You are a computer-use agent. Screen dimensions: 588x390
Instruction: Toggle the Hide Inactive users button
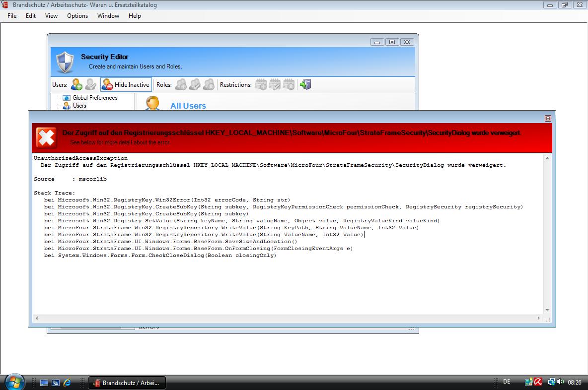[126, 85]
